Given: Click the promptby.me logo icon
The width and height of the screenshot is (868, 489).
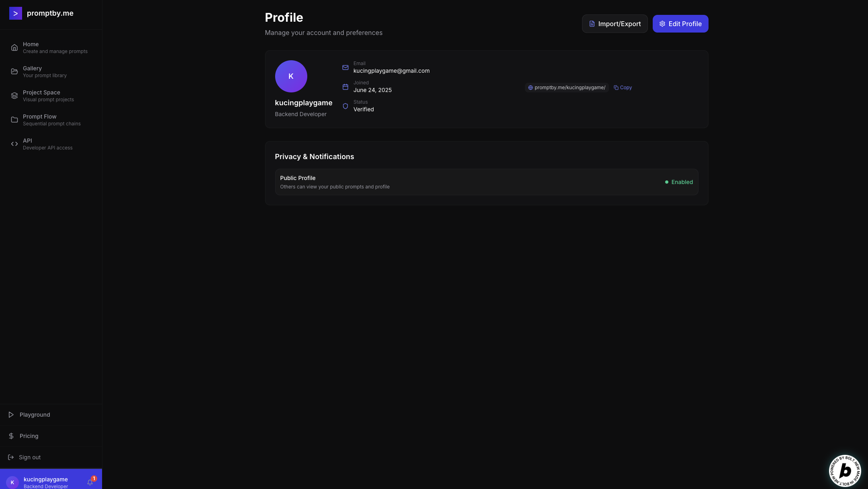Looking at the screenshot, I should coord(15,13).
